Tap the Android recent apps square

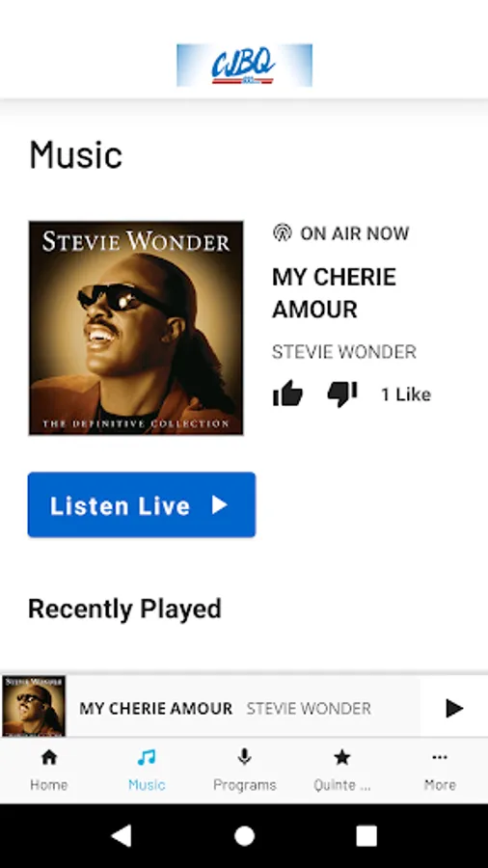click(366, 835)
